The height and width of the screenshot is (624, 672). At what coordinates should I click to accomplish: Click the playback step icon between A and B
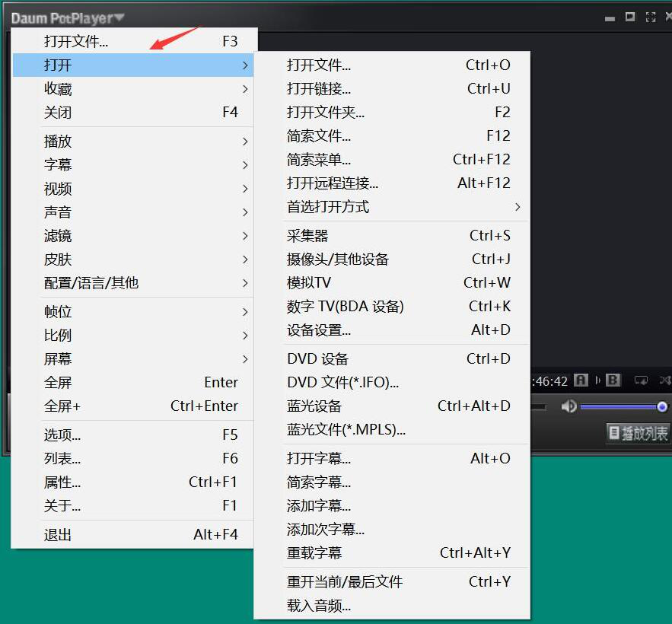(x=598, y=380)
